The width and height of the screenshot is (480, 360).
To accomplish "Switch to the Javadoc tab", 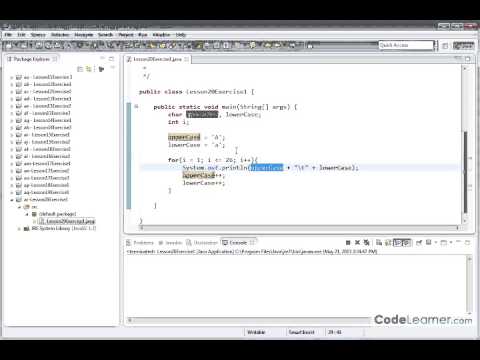I will pos(170,243).
